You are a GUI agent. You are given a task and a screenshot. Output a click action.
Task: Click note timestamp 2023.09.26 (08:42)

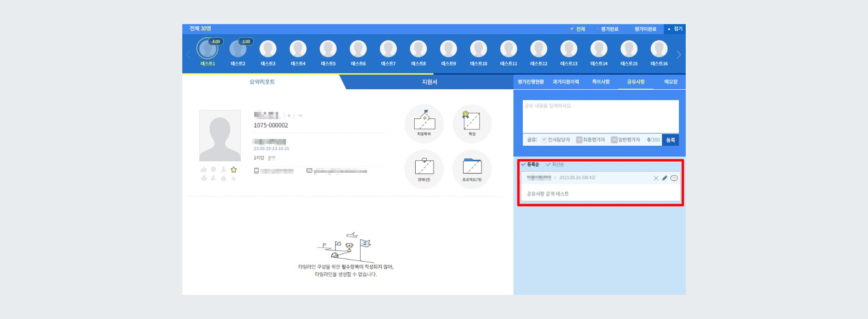click(x=577, y=178)
